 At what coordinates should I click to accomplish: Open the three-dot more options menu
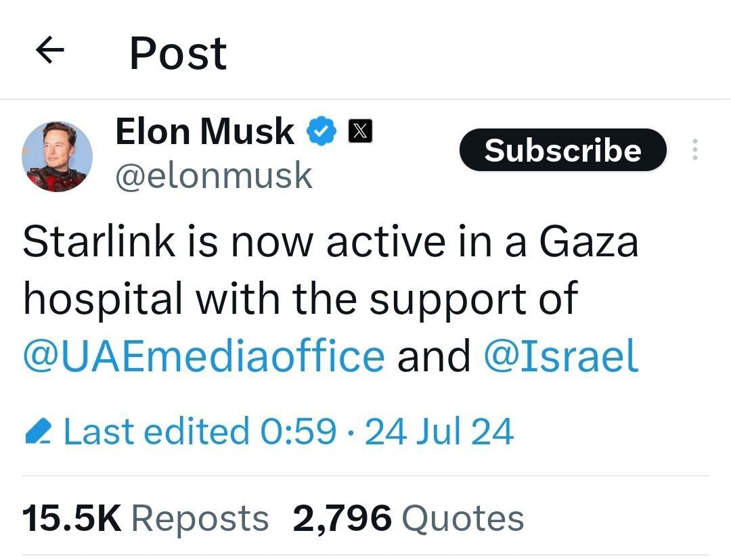tap(694, 150)
